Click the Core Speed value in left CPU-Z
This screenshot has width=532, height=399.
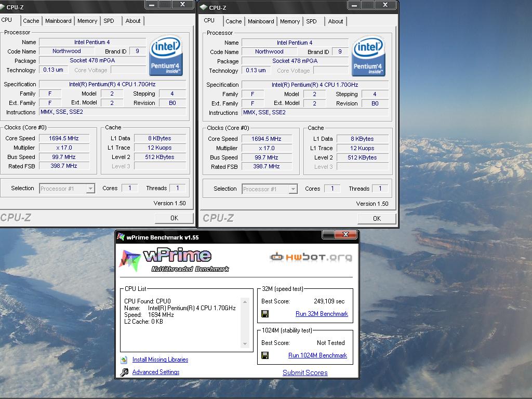pos(64,138)
